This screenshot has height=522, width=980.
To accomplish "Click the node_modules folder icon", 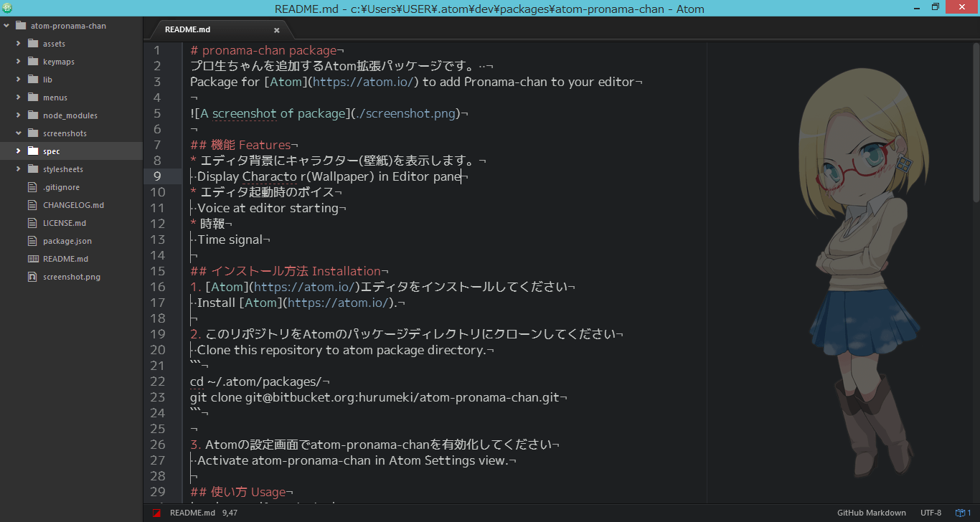I will click(x=32, y=115).
